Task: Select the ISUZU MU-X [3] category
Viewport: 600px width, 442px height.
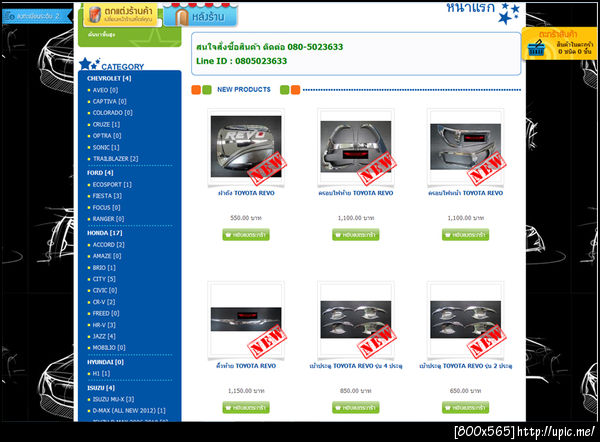Action: 113,399
